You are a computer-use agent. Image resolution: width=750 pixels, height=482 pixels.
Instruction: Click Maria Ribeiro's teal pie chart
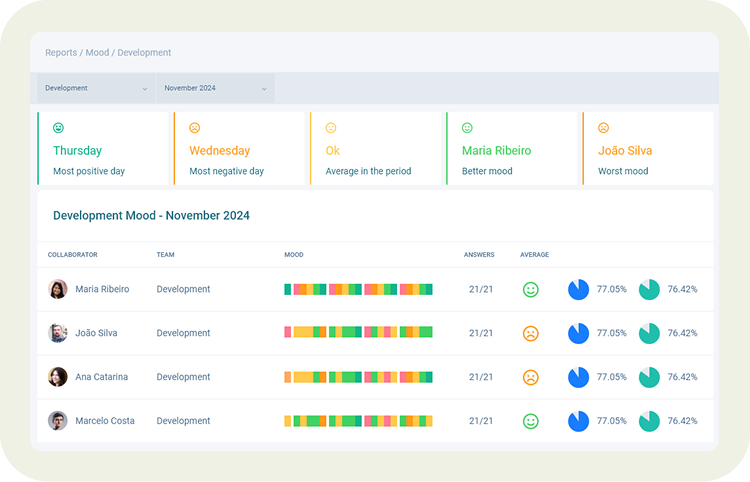click(649, 289)
